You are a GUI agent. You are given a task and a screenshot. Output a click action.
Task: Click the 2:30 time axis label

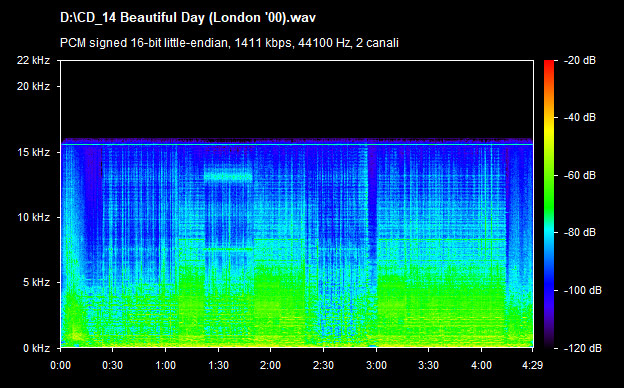click(324, 365)
